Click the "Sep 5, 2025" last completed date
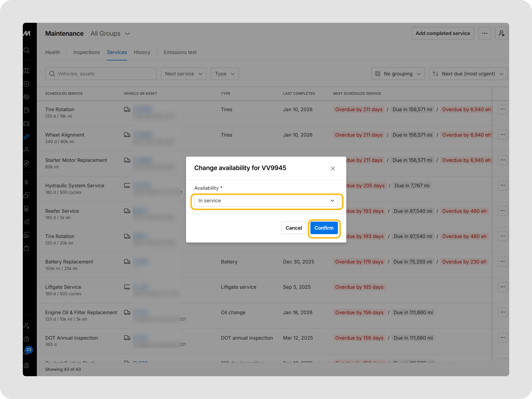 coord(297,287)
